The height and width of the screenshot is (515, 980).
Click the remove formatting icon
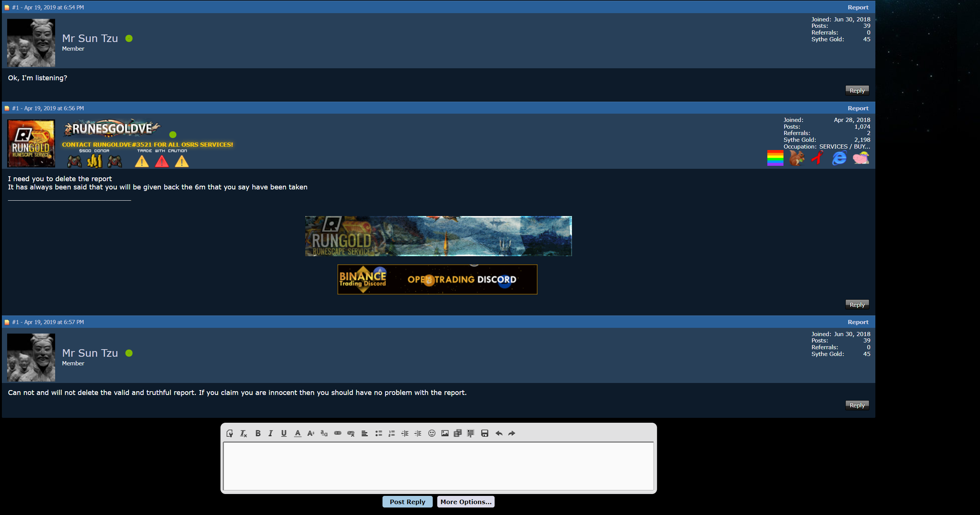click(243, 433)
